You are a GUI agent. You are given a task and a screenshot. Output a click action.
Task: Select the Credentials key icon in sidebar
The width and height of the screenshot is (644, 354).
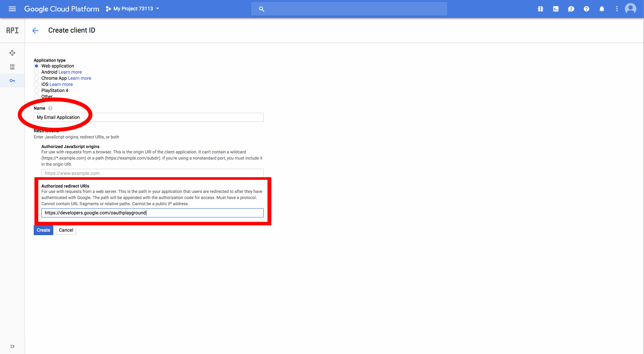click(12, 81)
